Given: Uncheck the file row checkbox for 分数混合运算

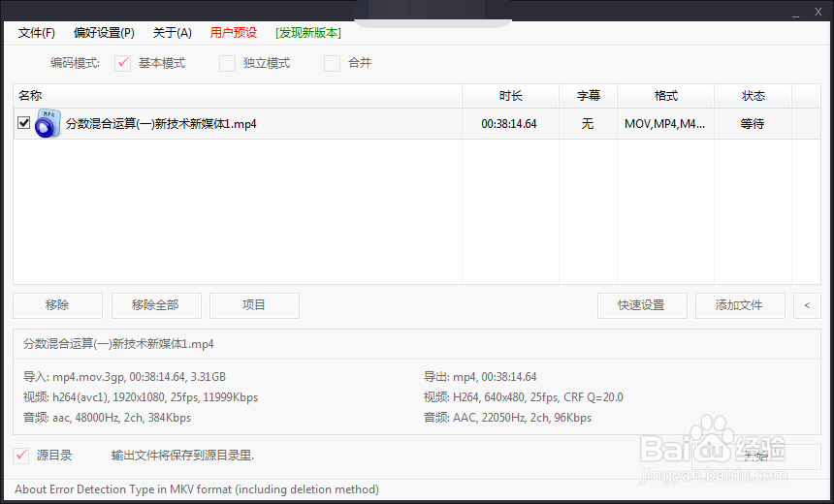Looking at the screenshot, I should (24, 123).
